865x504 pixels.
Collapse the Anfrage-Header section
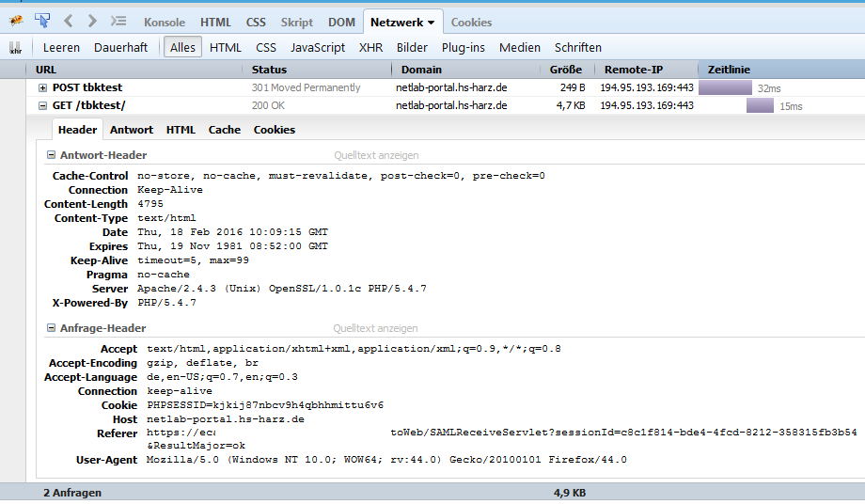click(51, 328)
